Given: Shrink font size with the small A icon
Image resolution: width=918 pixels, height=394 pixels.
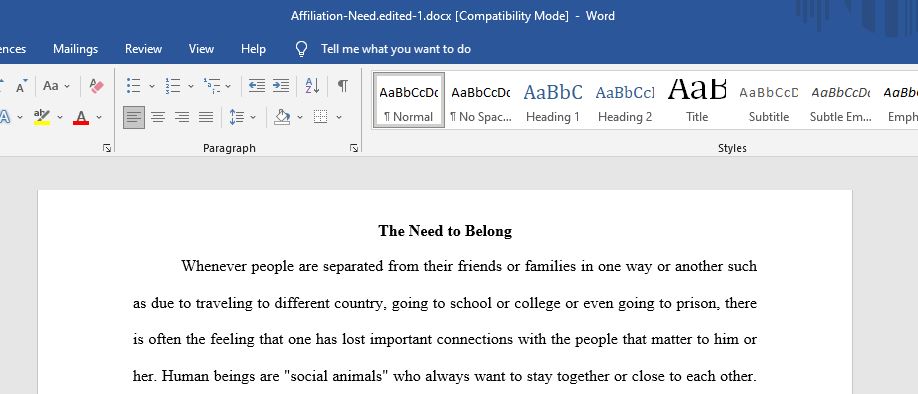Looking at the screenshot, I should pyautogui.click(x=21, y=87).
